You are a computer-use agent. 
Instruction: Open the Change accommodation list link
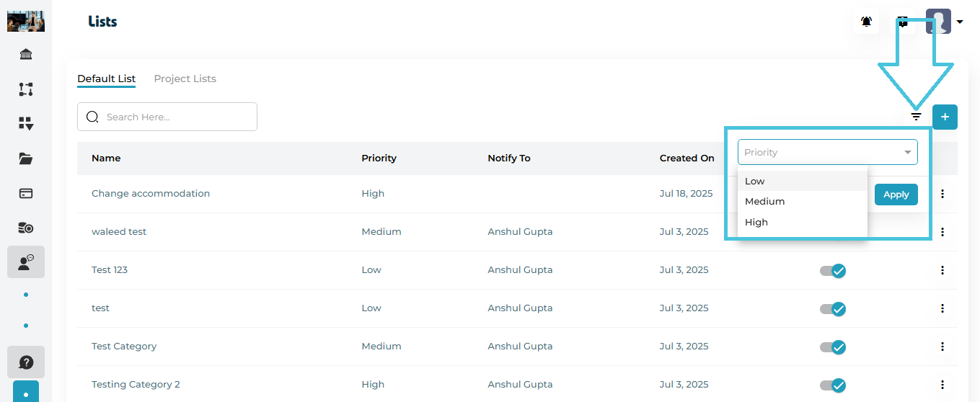(151, 194)
